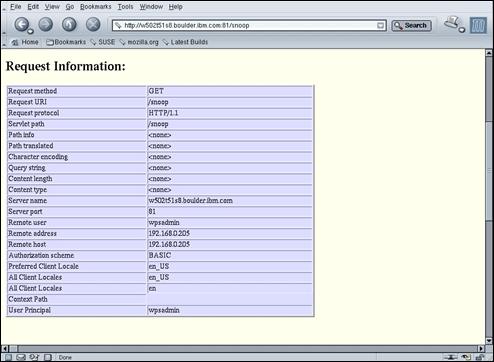This screenshot has height=362, width=494.
Task: Click the Mozilla throbber logo icon
Action: pos(478,25)
